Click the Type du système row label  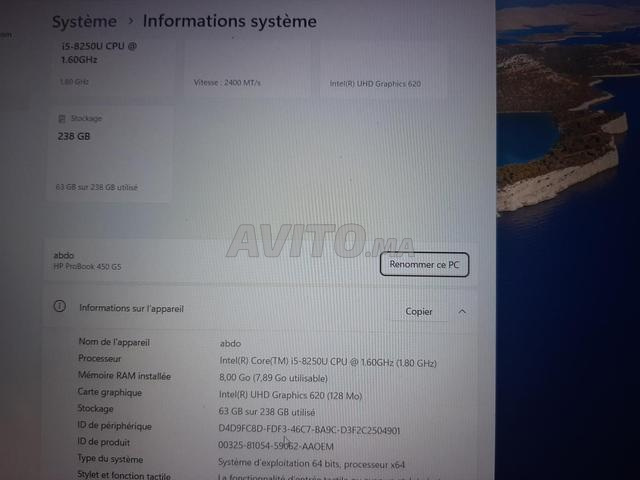[x=110, y=459]
